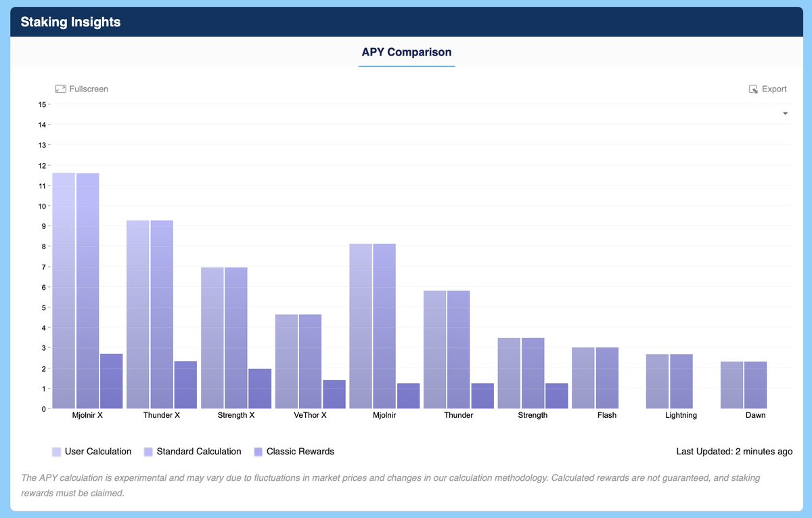Click Flash User Calculation bar
Image resolution: width=812 pixels, height=518 pixels.
click(x=583, y=378)
